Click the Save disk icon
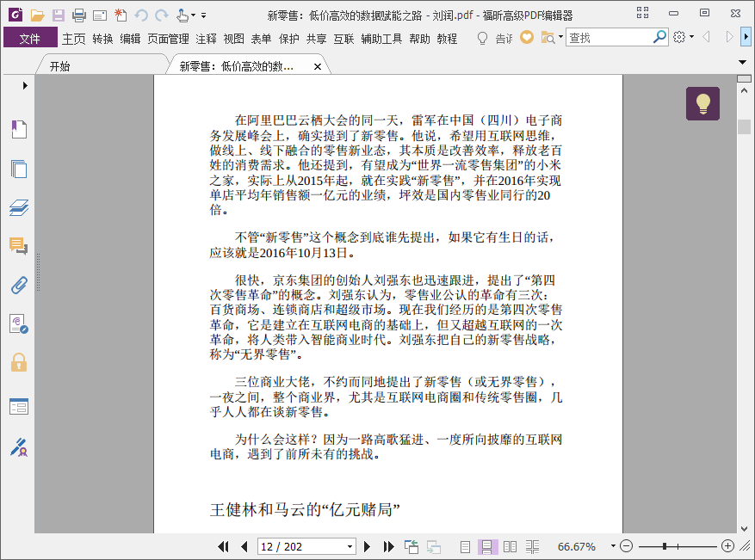 tap(59, 15)
